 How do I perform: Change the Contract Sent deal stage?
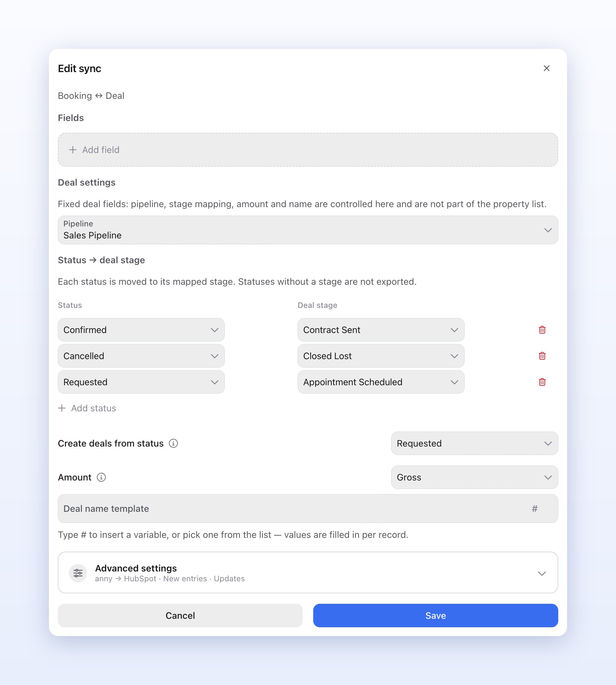click(x=381, y=330)
